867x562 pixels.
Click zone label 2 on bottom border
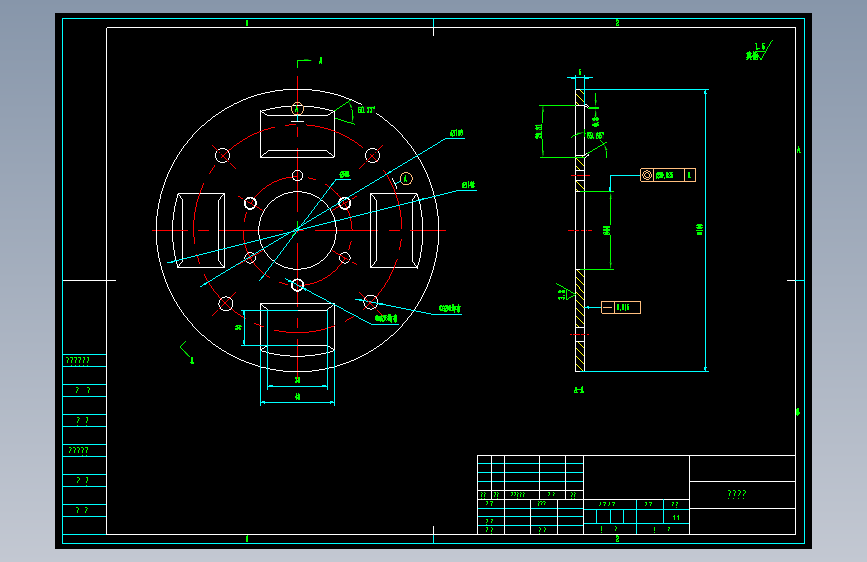617,539
